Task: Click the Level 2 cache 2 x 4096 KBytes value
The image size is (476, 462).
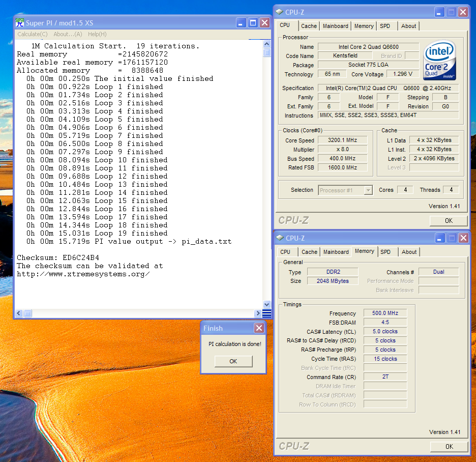Action: (434, 158)
